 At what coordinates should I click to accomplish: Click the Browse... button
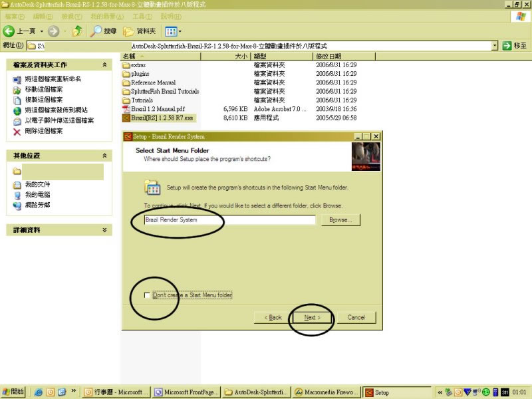click(x=340, y=220)
